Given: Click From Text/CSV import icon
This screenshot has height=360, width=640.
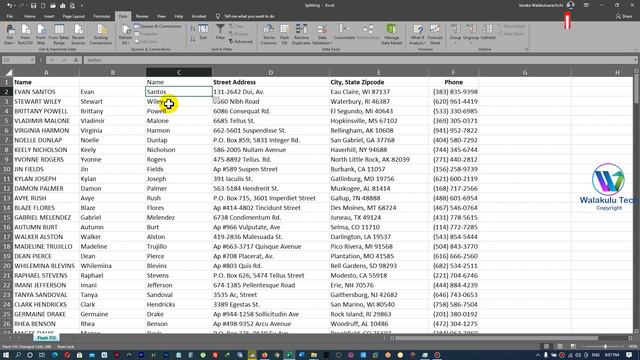Looking at the screenshot, I should pos(25,34).
